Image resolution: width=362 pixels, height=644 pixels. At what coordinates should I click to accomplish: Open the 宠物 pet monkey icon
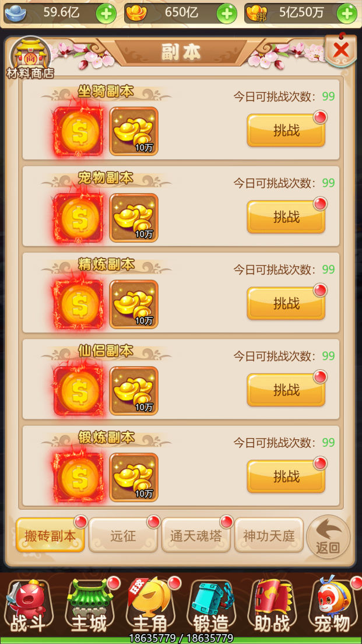[x=333, y=607]
